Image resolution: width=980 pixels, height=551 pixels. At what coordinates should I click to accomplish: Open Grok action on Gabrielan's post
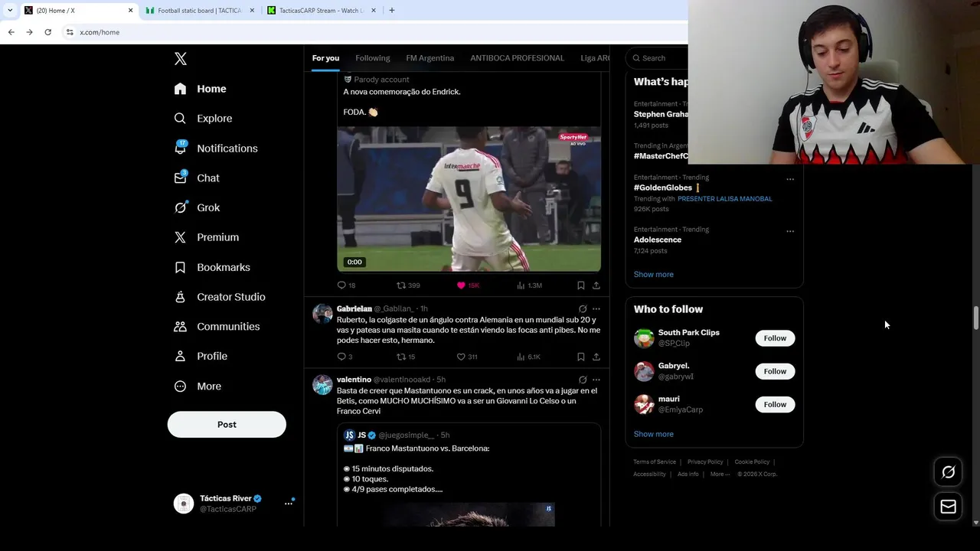583,309
